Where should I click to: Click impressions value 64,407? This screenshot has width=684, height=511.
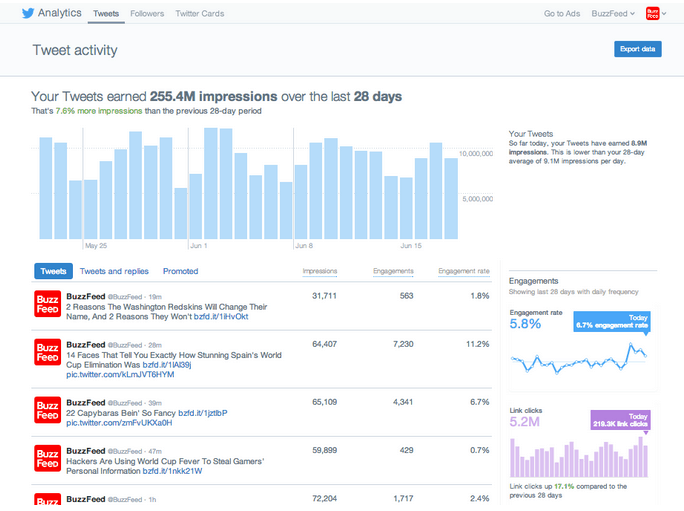click(324, 344)
